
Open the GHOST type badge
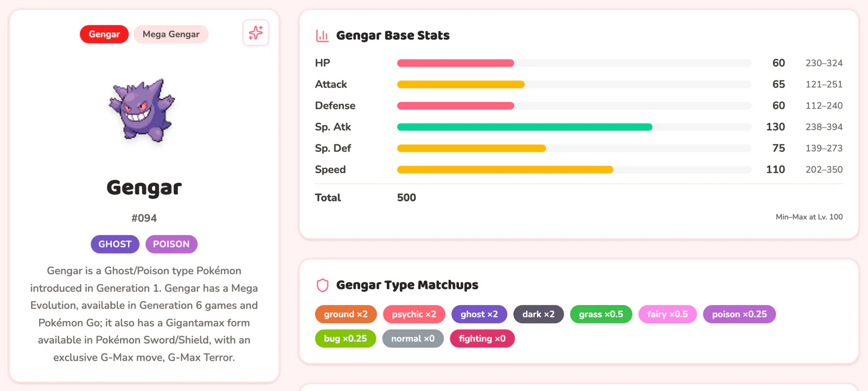tap(115, 244)
